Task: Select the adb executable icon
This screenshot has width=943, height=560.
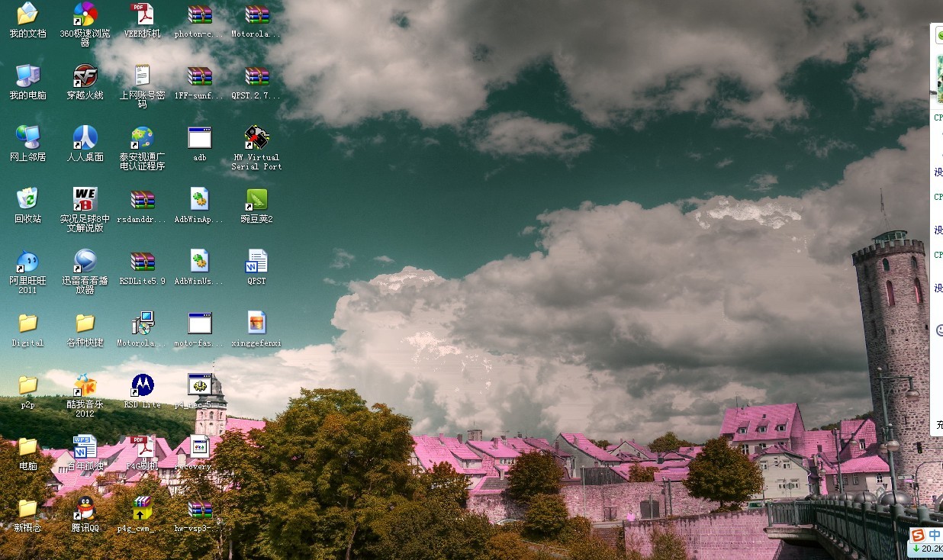Action: (199, 137)
